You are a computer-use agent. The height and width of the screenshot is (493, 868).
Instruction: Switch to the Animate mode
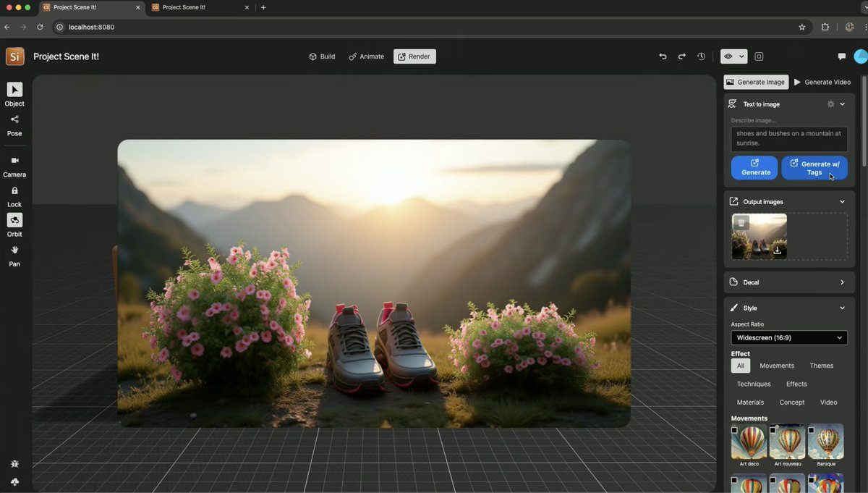(x=365, y=56)
